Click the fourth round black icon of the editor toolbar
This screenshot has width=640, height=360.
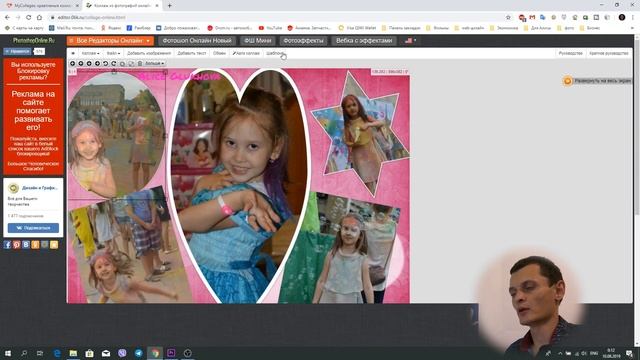[x=97, y=63]
